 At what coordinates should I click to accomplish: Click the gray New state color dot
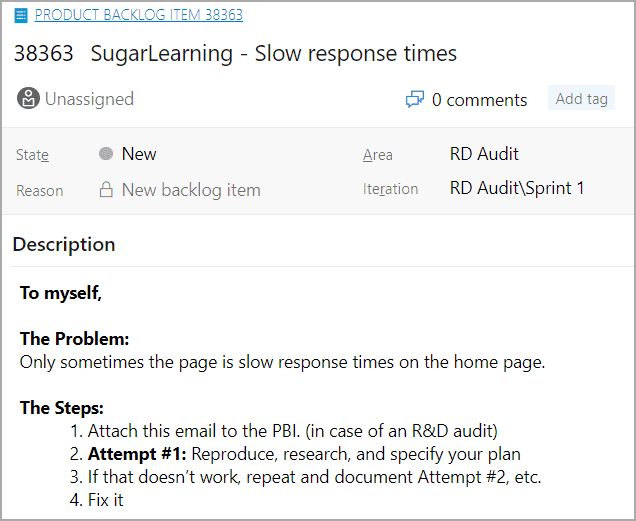tap(106, 154)
